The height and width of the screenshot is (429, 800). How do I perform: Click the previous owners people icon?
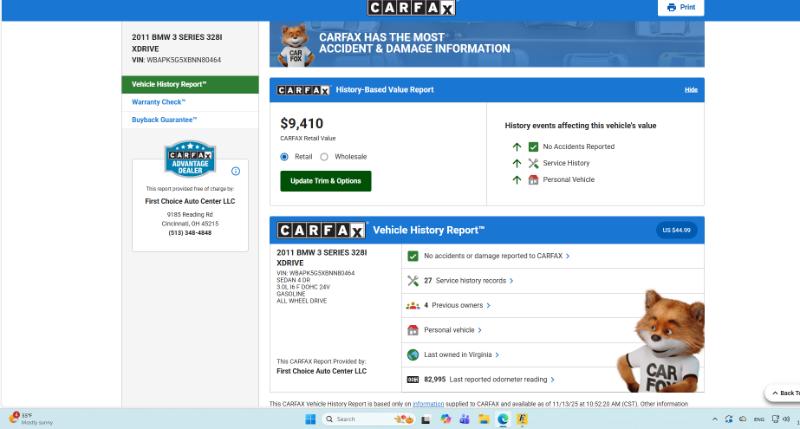pos(412,305)
